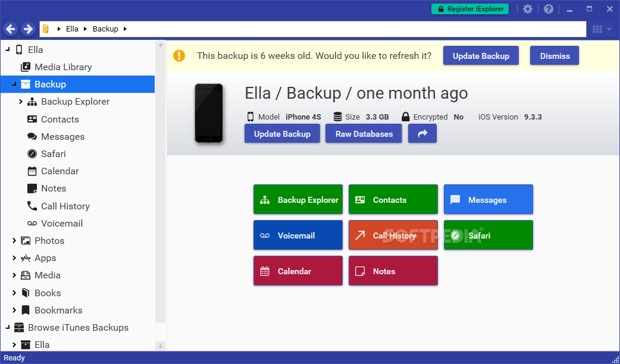Open the arrow before Ella breadcrumb
This screenshot has width=620, height=364.
tap(59, 29)
